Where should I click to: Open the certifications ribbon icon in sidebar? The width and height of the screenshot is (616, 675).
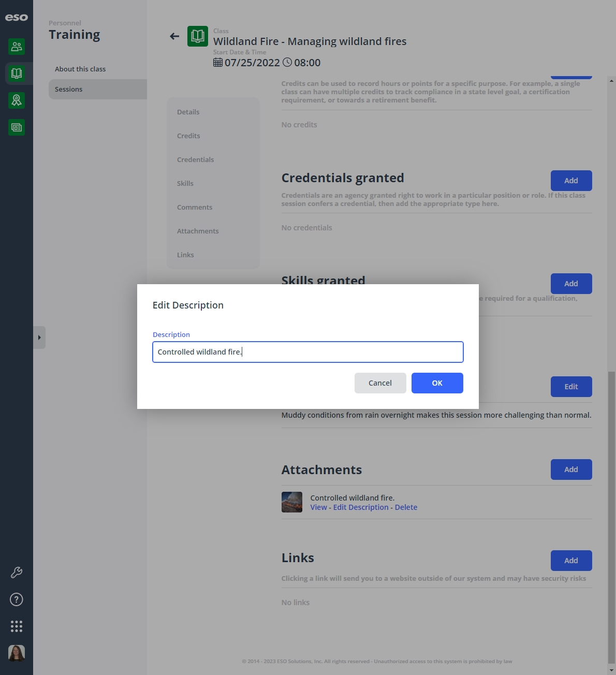click(x=17, y=100)
